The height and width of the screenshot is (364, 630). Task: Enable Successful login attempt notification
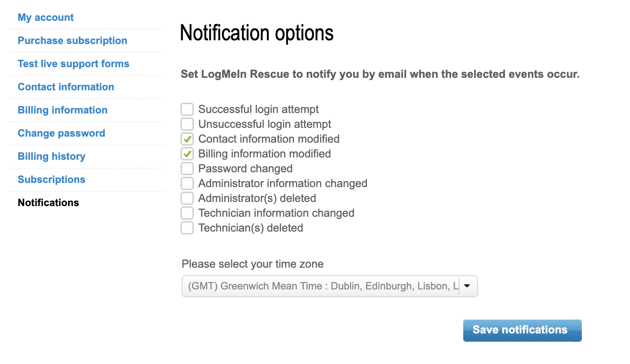tap(187, 109)
